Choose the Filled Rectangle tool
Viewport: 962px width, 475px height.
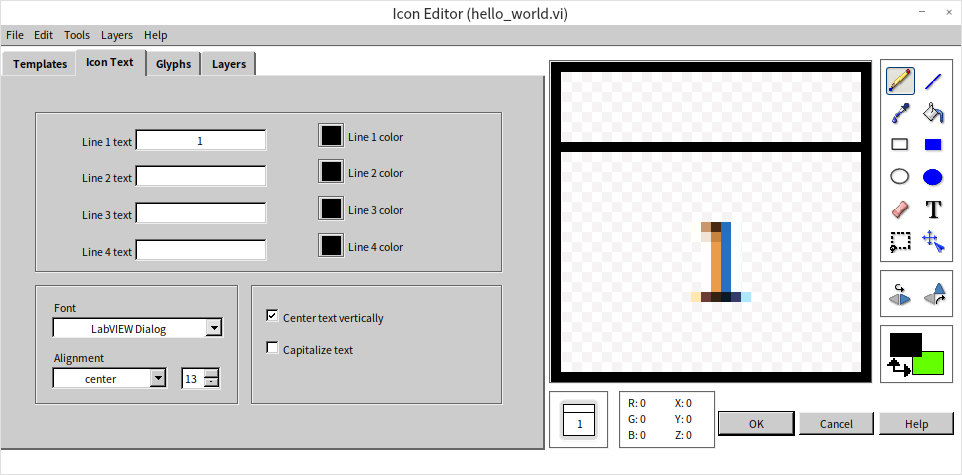coord(933,144)
